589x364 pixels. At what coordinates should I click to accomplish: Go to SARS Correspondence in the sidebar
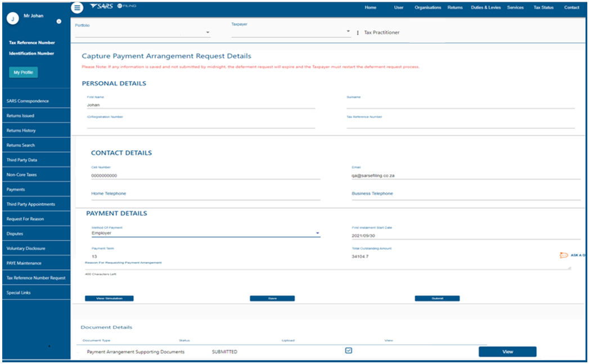click(28, 101)
